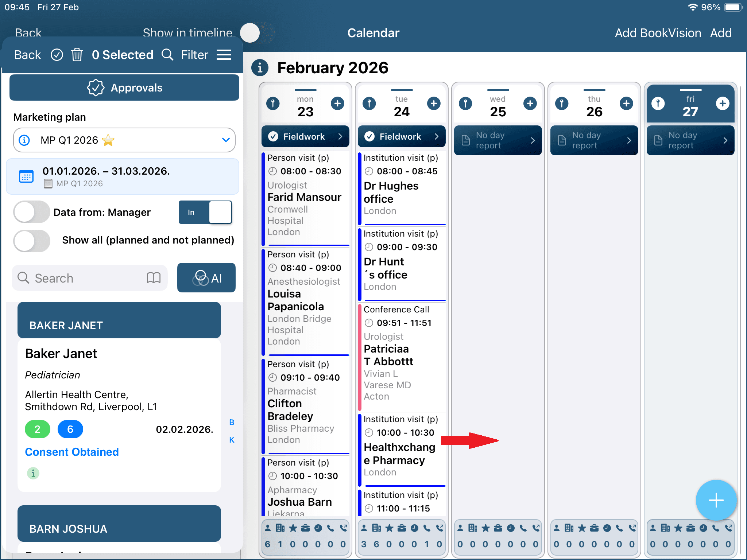
Task: Tap green info icon on Baker Janet card
Action: click(x=33, y=473)
